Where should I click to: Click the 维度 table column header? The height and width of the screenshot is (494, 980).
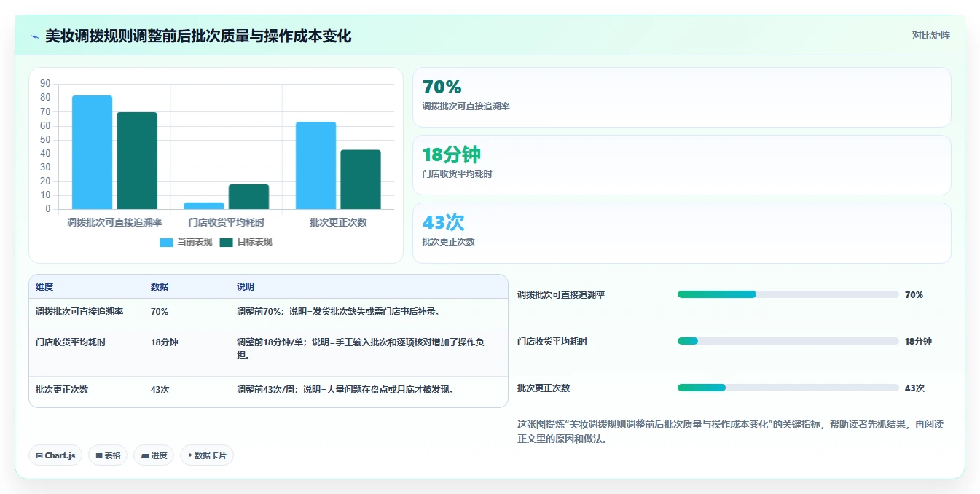pyautogui.click(x=44, y=287)
